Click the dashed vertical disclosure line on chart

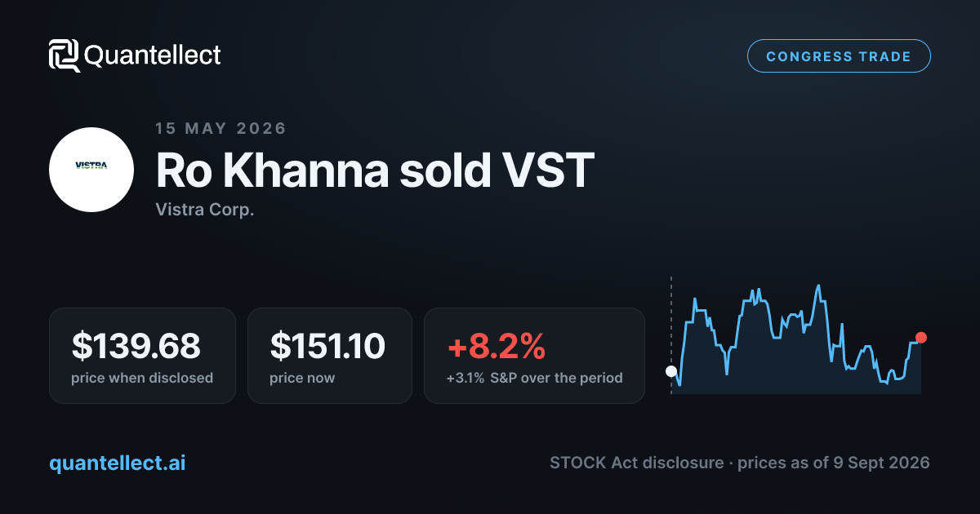click(x=671, y=335)
